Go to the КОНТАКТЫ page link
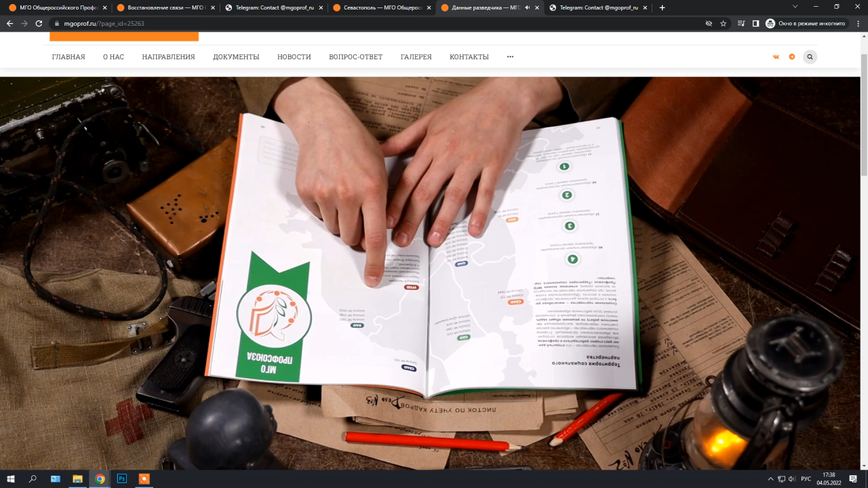 [469, 57]
